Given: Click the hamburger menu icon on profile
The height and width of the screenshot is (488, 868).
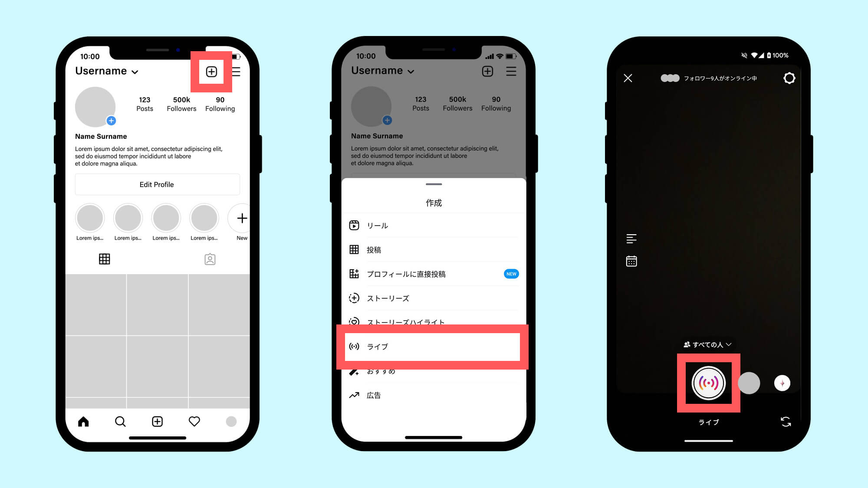Looking at the screenshot, I should [x=236, y=71].
